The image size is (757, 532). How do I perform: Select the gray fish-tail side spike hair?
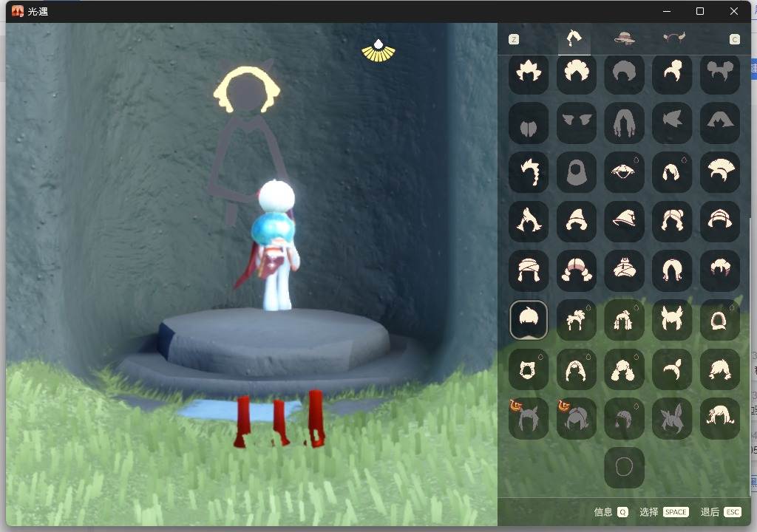pos(672,123)
